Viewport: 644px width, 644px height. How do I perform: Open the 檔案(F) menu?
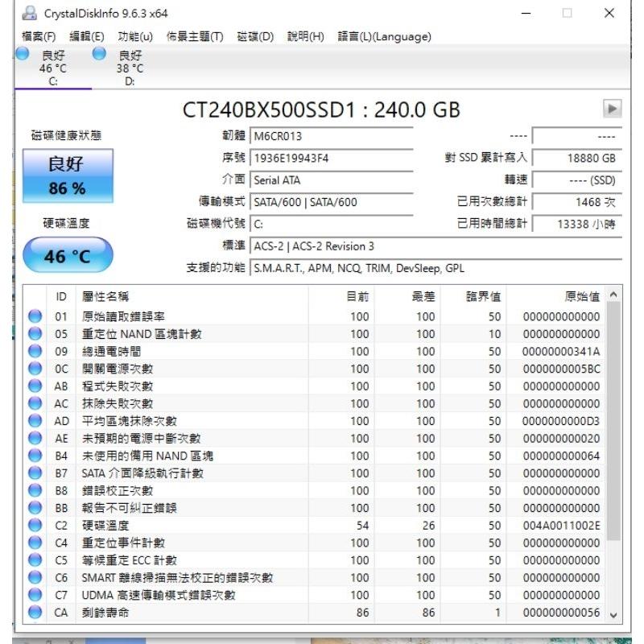tap(39, 36)
